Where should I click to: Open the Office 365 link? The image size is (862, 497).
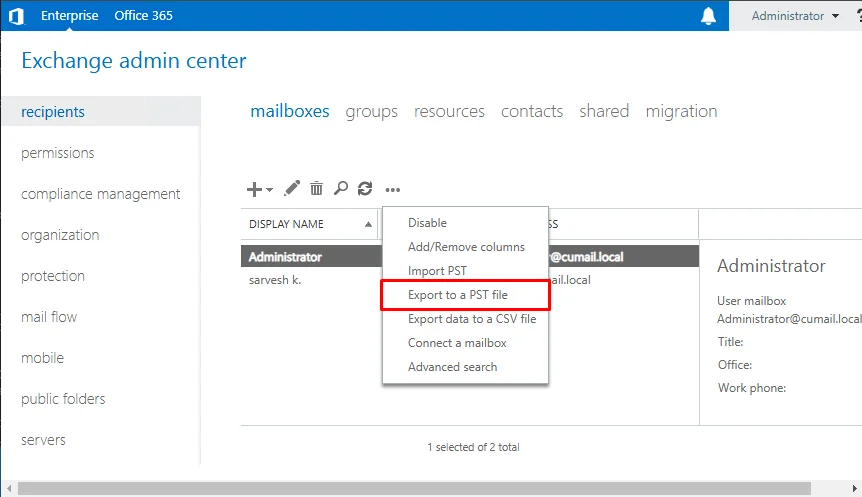click(143, 16)
